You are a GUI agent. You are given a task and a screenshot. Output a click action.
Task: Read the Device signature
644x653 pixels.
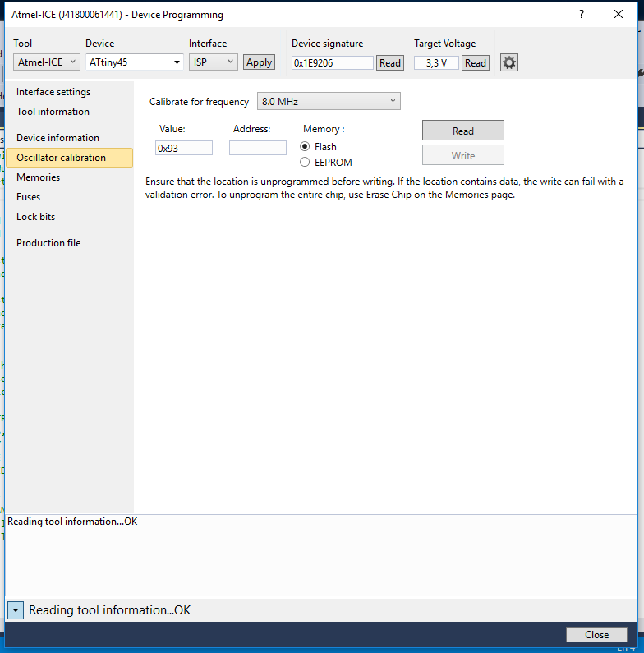coord(390,63)
